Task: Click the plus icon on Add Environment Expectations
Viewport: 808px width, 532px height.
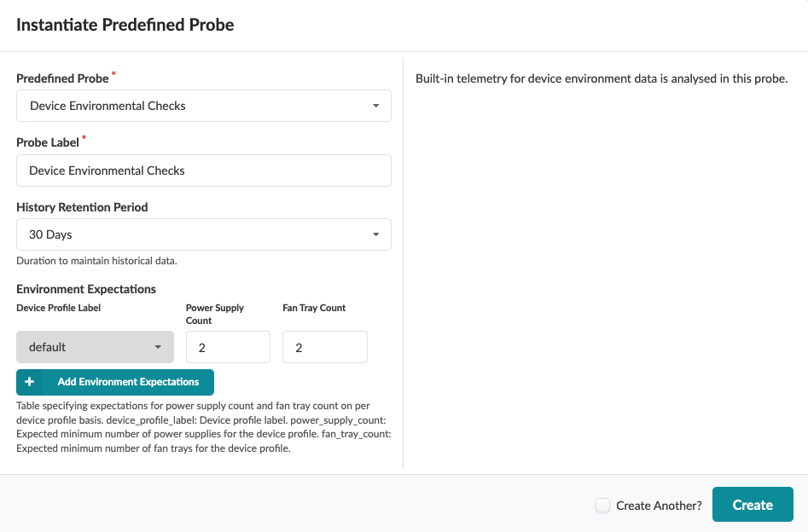Action: (30, 382)
